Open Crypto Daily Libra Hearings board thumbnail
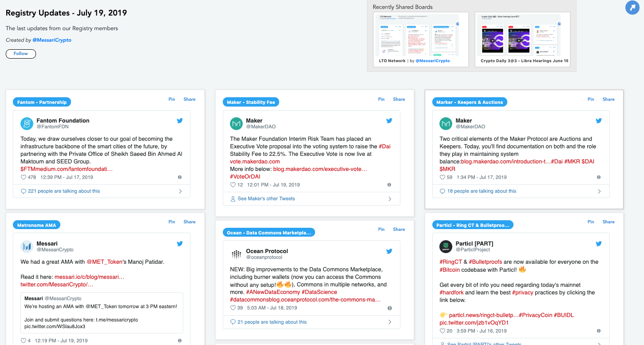 tap(522, 35)
